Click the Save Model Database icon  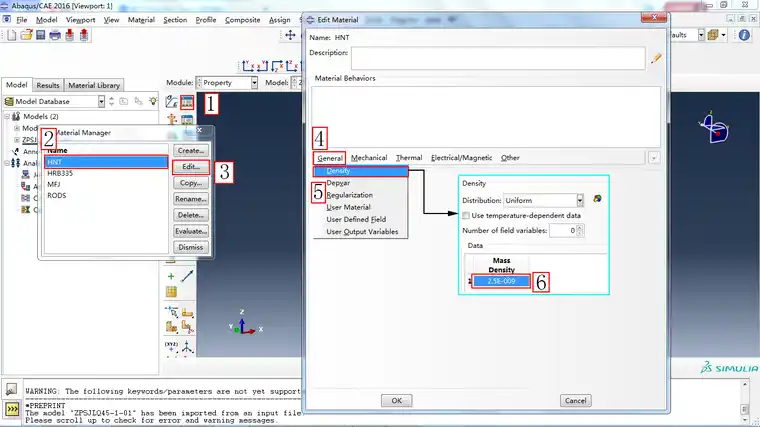tap(41, 35)
